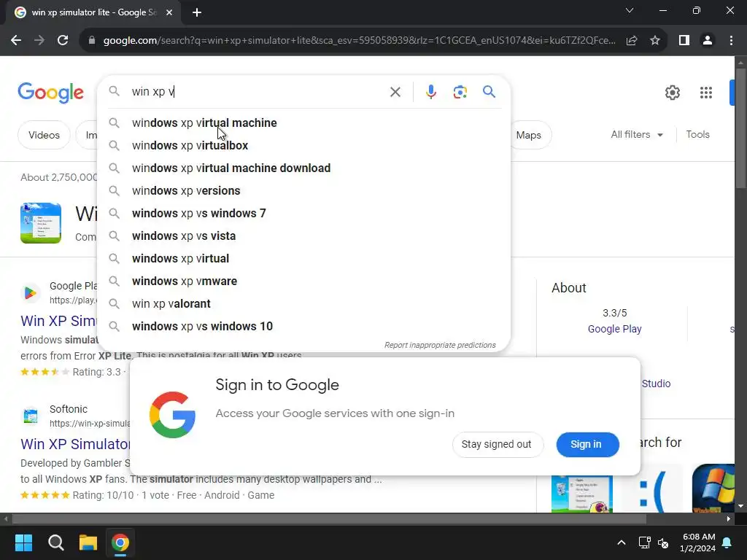The height and width of the screenshot is (560, 747).
Task: Open Google quick settings gear
Action: (x=672, y=93)
